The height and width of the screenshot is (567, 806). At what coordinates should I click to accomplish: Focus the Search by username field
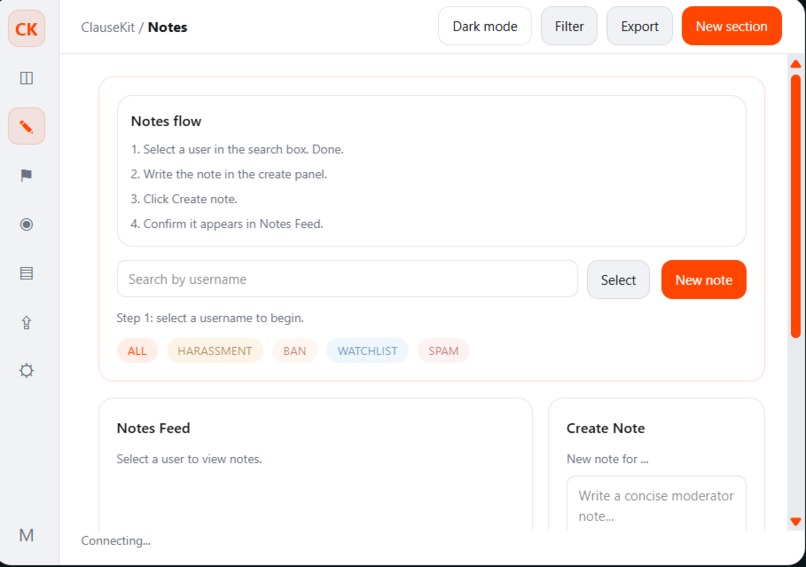[347, 279]
